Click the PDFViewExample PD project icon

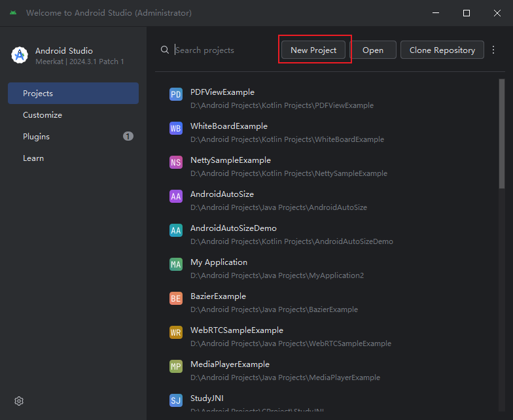(x=175, y=95)
